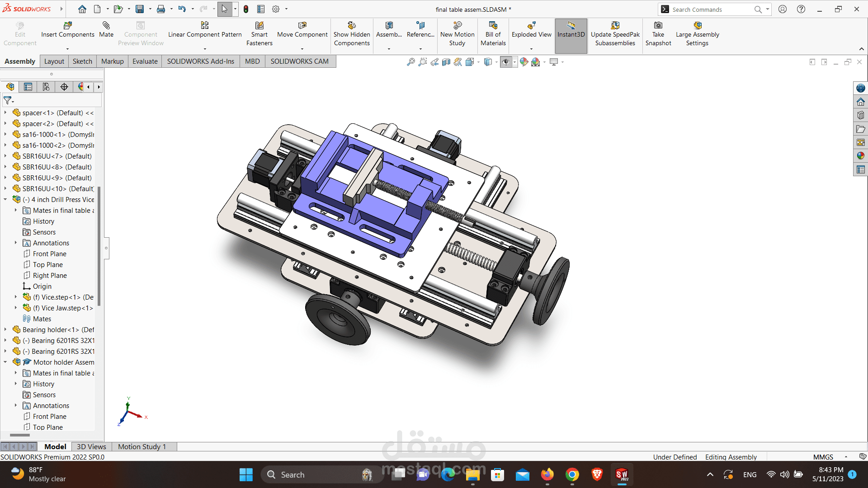This screenshot has width=868, height=488.
Task: Open the Exploded View dropdown arrow
Action: coord(531,49)
